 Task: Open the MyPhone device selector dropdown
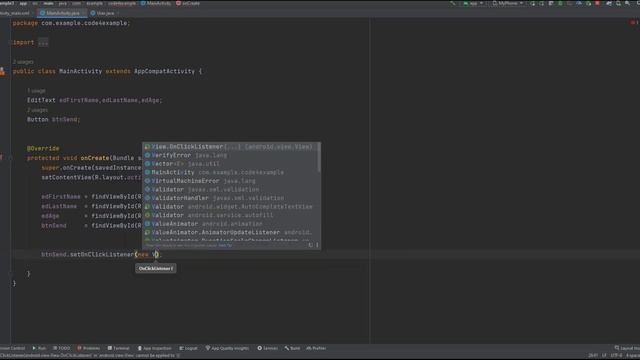tap(508, 3)
